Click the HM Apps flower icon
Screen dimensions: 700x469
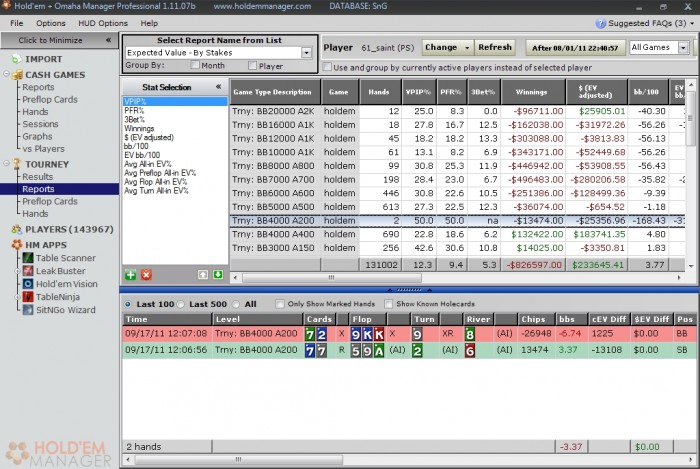[17, 245]
